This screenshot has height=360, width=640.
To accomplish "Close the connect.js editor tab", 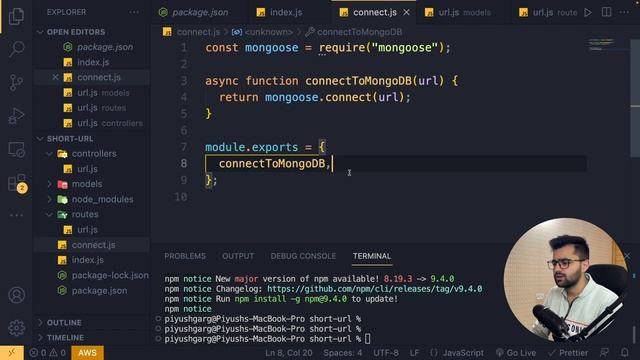I will tap(407, 13).
